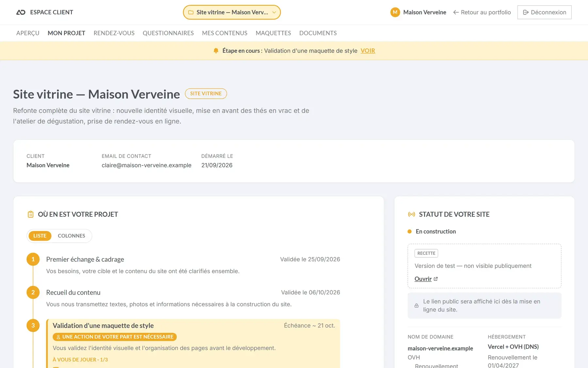The image size is (588, 368).
Task: Click Validée le 25/09/2026 text
Action: [x=310, y=259]
